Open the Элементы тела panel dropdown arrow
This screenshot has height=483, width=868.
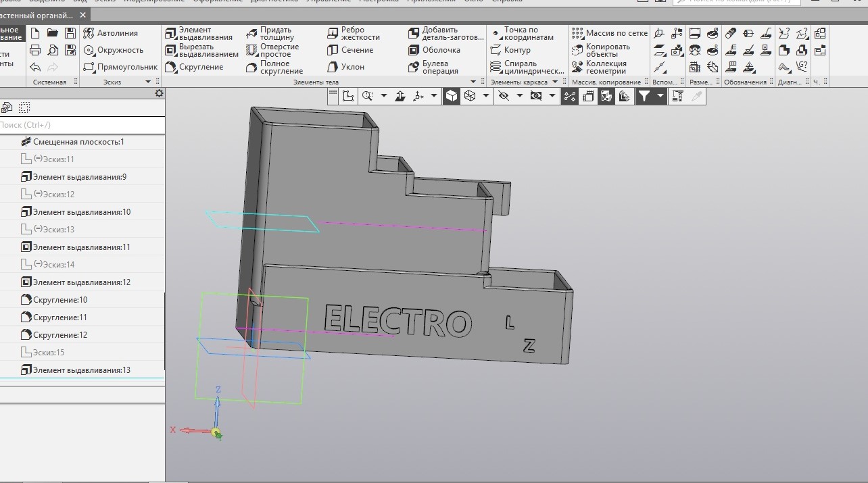click(473, 81)
